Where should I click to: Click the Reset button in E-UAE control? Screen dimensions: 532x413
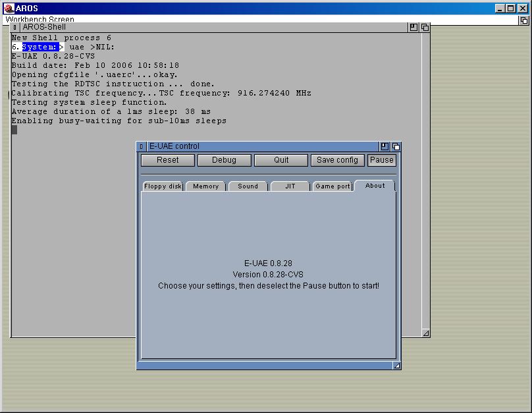[x=168, y=160]
